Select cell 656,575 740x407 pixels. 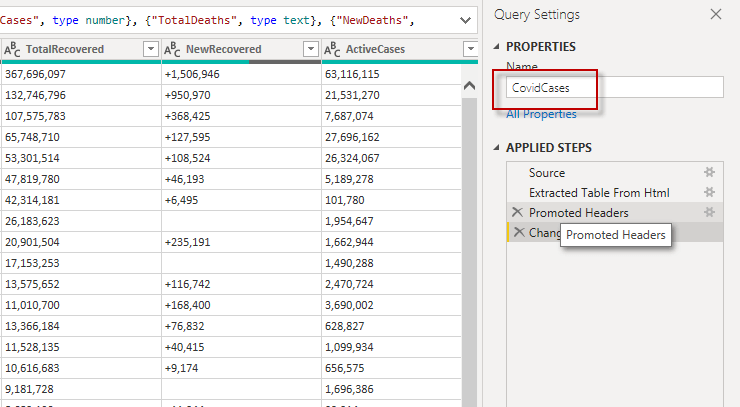391,368
